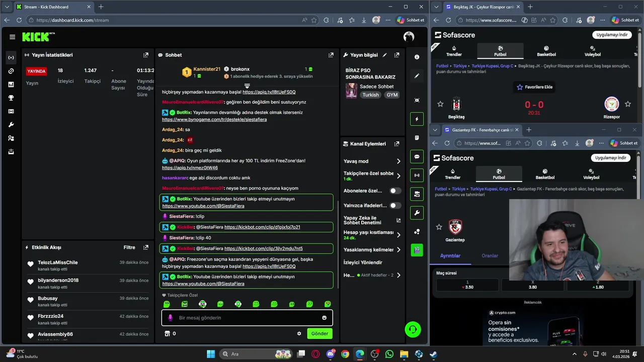Click the green clapperboard clip icon

tap(417, 250)
